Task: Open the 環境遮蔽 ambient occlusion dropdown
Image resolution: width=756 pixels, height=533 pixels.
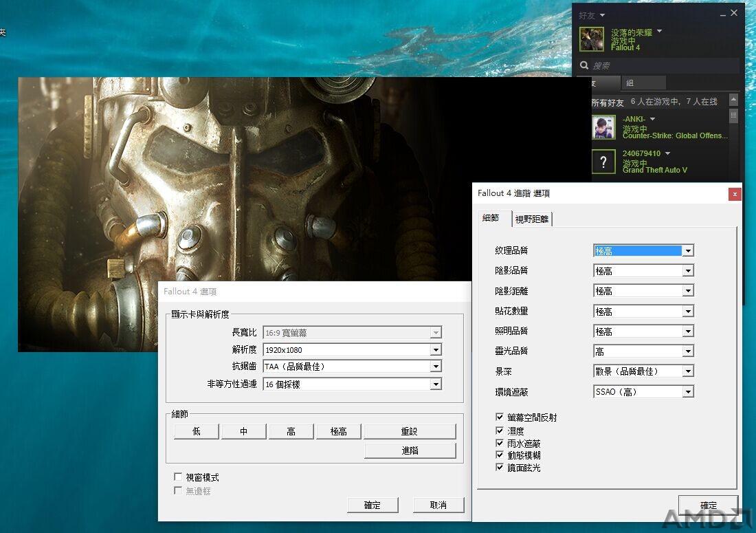Action: click(643, 392)
